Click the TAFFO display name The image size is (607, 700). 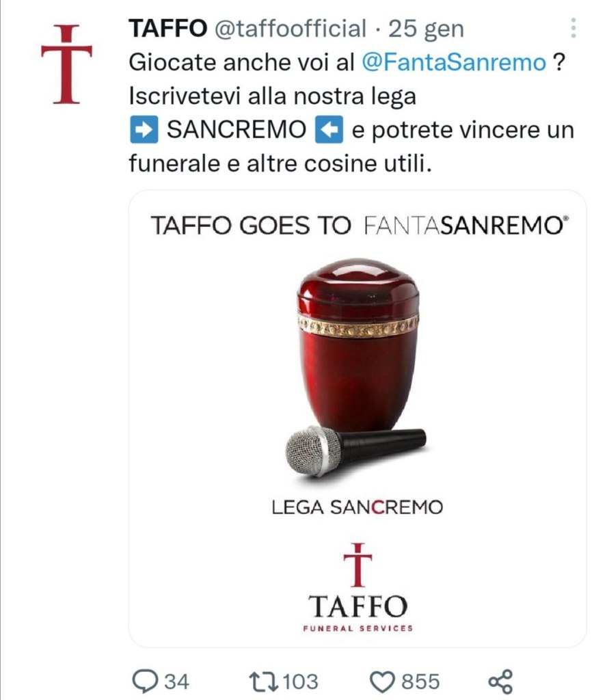click(168, 28)
